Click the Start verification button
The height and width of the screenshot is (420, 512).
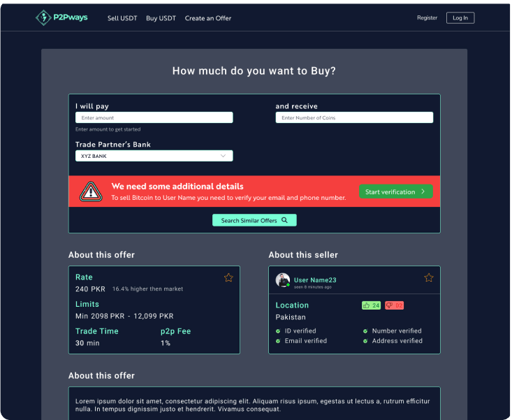[x=395, y=191]
